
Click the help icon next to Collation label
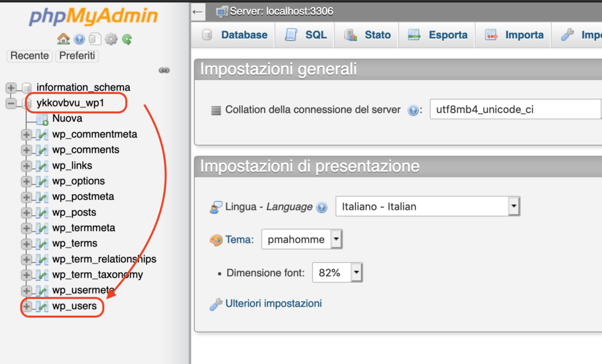pos(413,110)
